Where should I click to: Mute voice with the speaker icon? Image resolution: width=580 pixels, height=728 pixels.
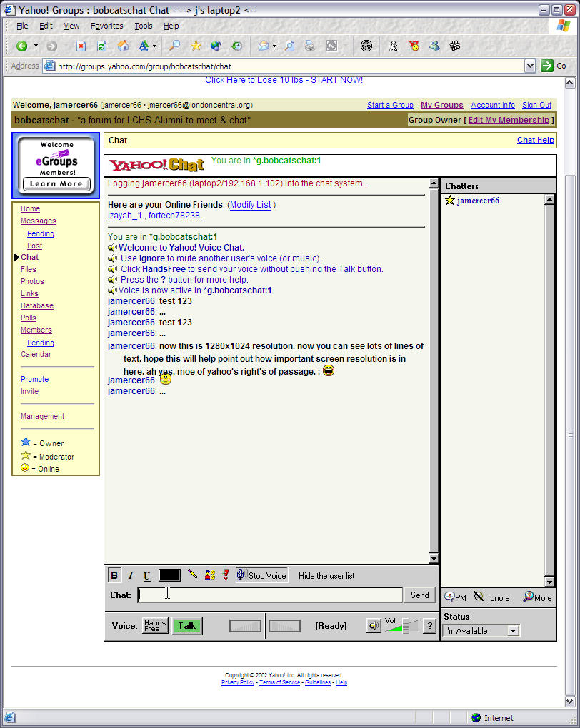pyautogui.click(x=374, y=626)
